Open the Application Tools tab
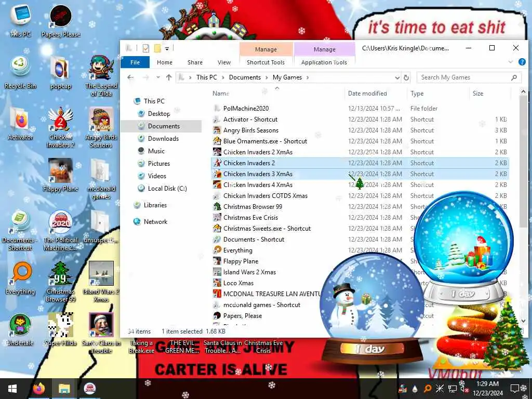The height and width of the screenshot is (399, 532). point(324,62)
